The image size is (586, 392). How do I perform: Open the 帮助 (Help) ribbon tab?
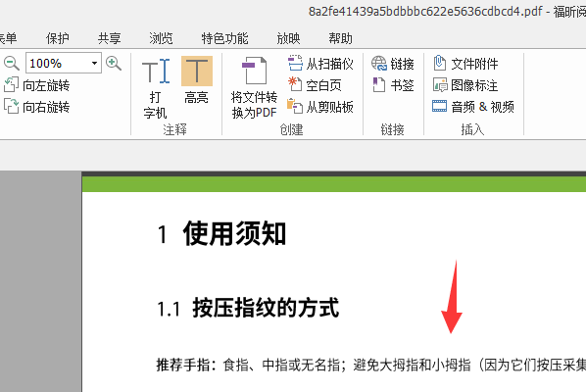click(x=340, y=38)
